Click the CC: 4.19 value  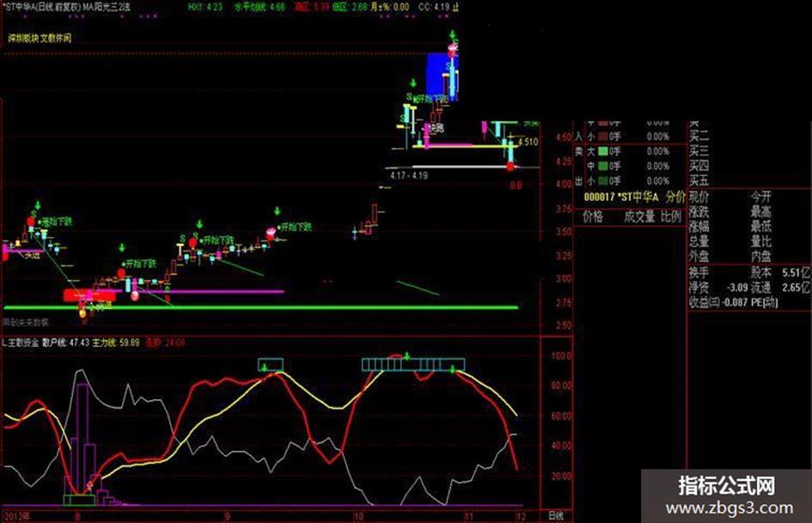click(x=434, y=7)
